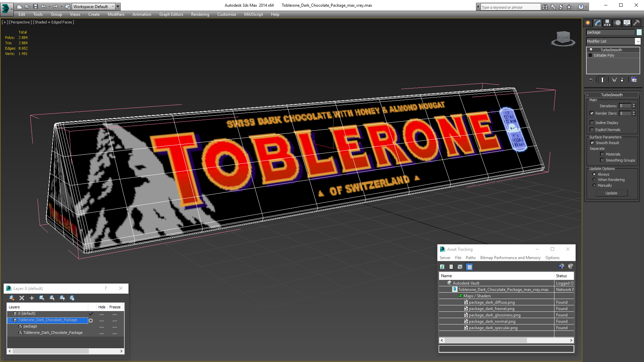Click the object color swatch beside package
Viewport: 644px width, 362px height.
click(639, 32)
